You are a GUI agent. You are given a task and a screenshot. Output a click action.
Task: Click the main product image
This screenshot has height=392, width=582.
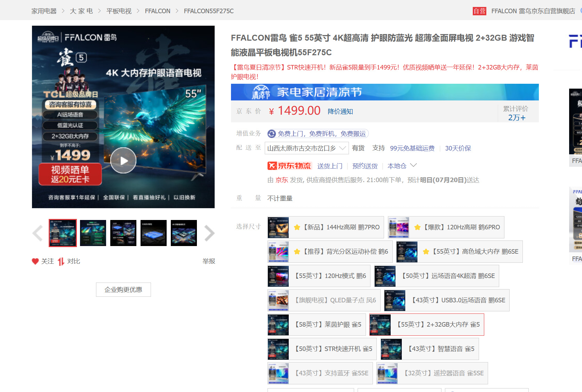[x=123, y=117]
